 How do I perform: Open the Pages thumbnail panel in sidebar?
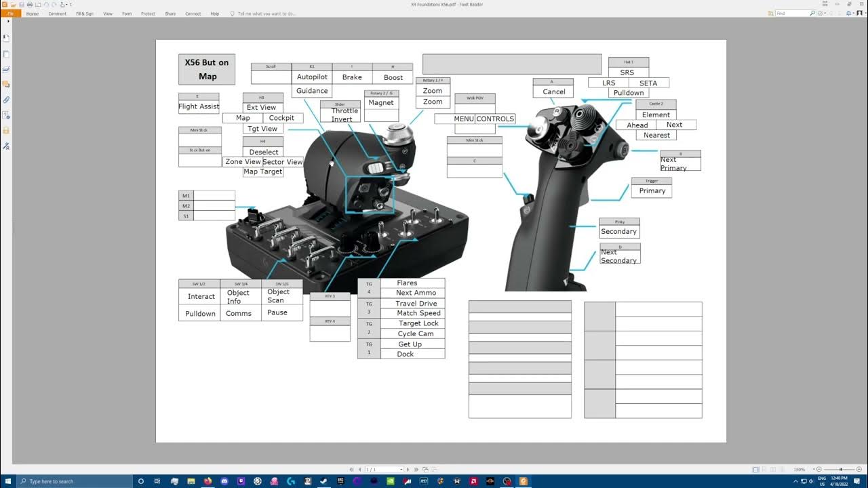(x=6, y=54)
